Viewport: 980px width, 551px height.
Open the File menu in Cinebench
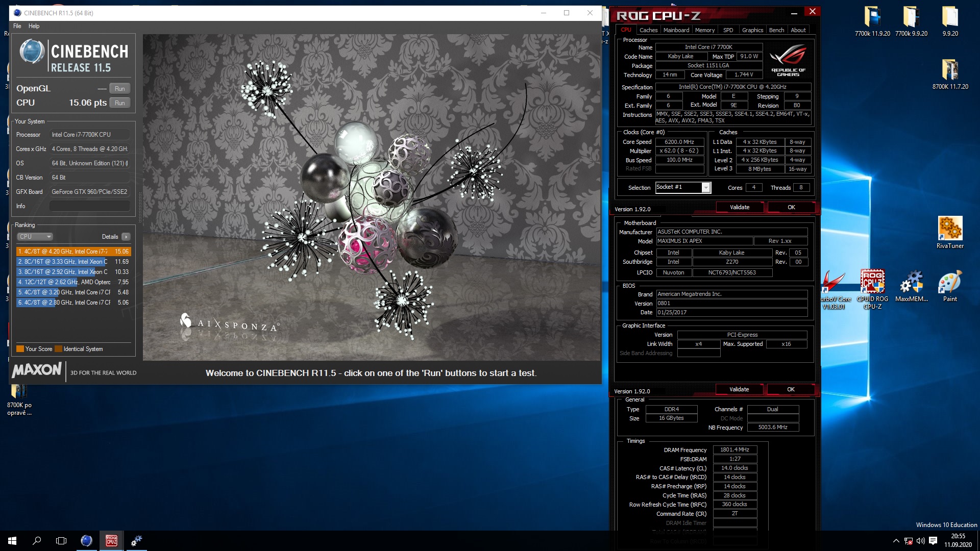tap(17, 26)
